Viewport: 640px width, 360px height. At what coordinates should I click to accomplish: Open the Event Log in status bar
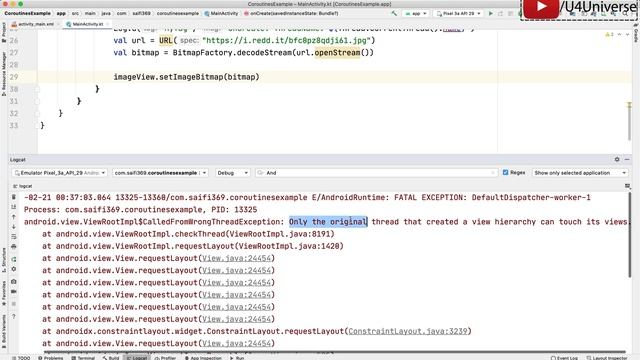coord(564,358)
